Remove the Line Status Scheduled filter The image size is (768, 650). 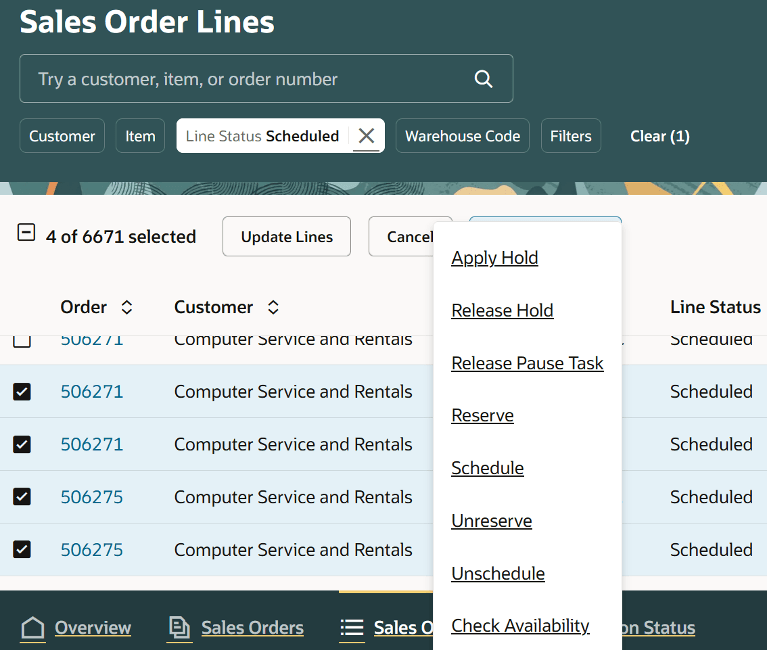(366, 136)
